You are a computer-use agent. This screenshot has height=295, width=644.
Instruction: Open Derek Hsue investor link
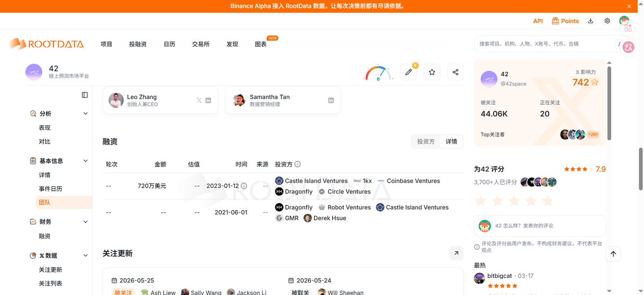coord(325,218)
